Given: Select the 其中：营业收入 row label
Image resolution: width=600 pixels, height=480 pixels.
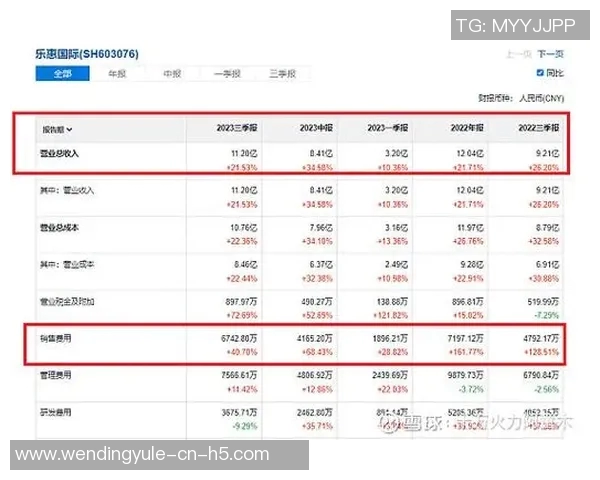Looking at the screenshot, I should pyautogui.click(x=67, y=190).
